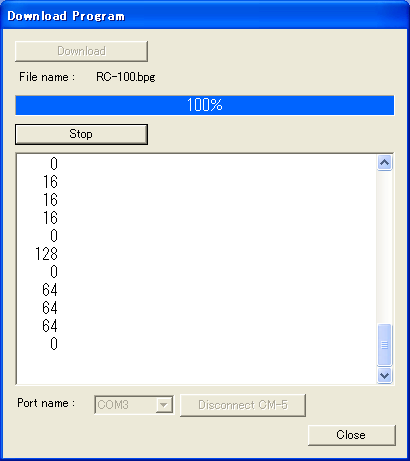Image resolution: width=410 pixels, height=461 pixels.
Task: Click the output list's up scroll arrow
Action: 384,163
